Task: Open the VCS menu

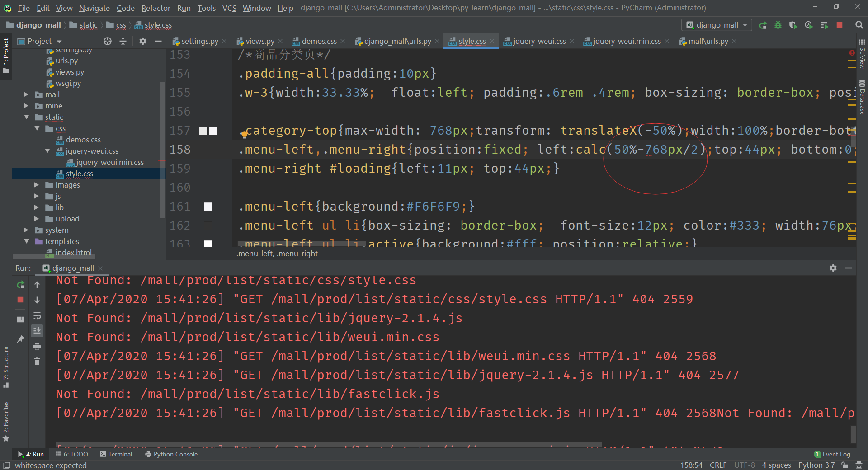Action: [x=229, y=8]
